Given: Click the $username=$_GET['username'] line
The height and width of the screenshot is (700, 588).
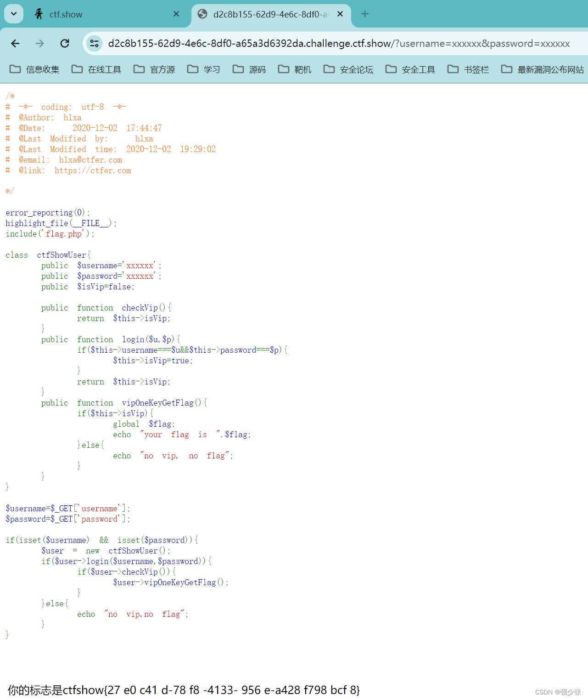Looking at the screenshot, I should coord(68,508).
